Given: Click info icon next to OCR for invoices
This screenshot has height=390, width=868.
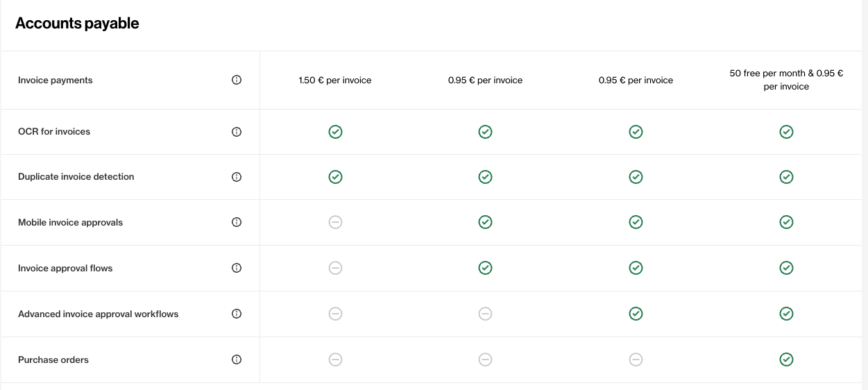Looking at the screenshot, I should click(237, 132).
